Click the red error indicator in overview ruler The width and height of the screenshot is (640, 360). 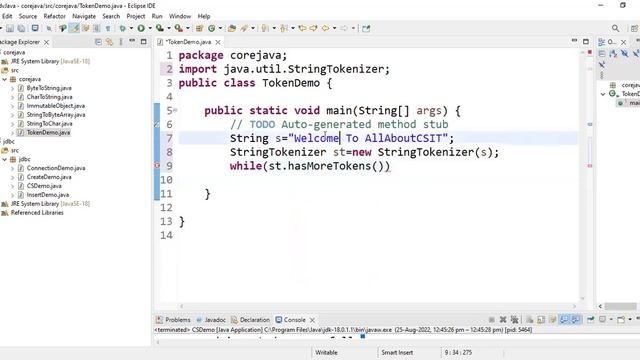point(590,52)
